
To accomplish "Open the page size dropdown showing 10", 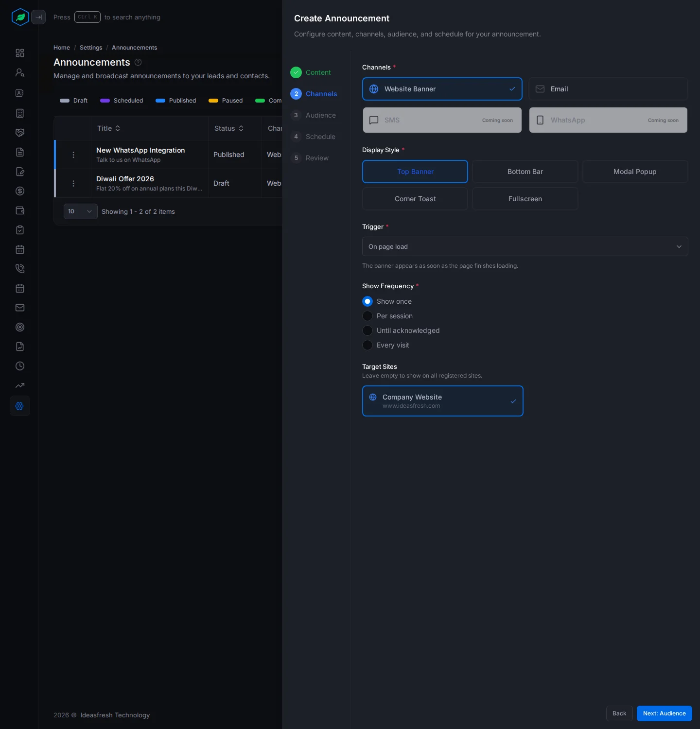I will 81,211.
